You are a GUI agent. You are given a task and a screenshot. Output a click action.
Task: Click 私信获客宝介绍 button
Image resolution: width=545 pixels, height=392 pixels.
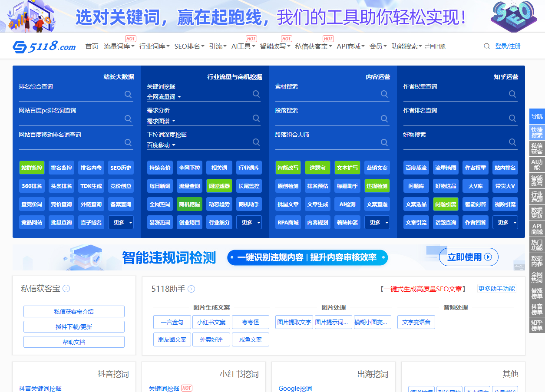(x=74, y=311)
